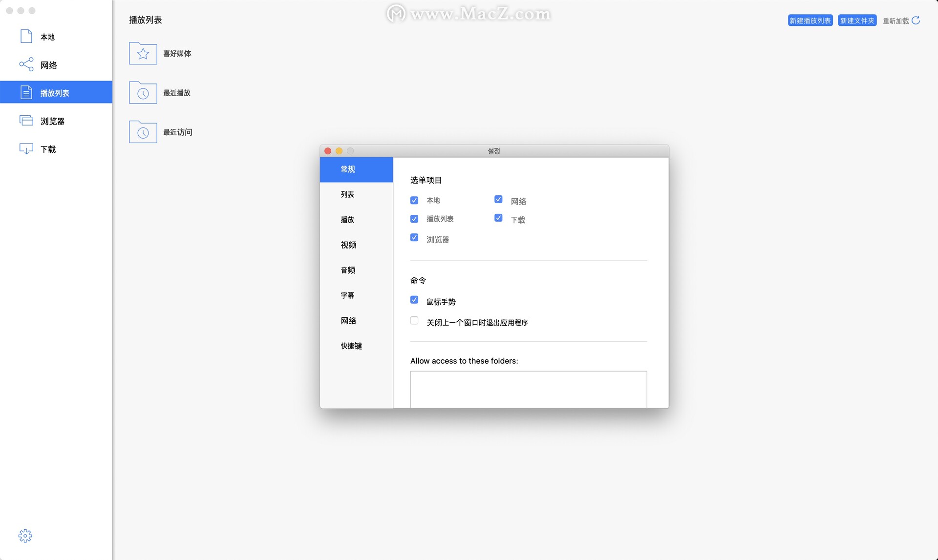Image resolution: width=938 pixels, height=560 pixels.
Task: Open the 最近访问 clock folder
Action: (x=143, y=132)
